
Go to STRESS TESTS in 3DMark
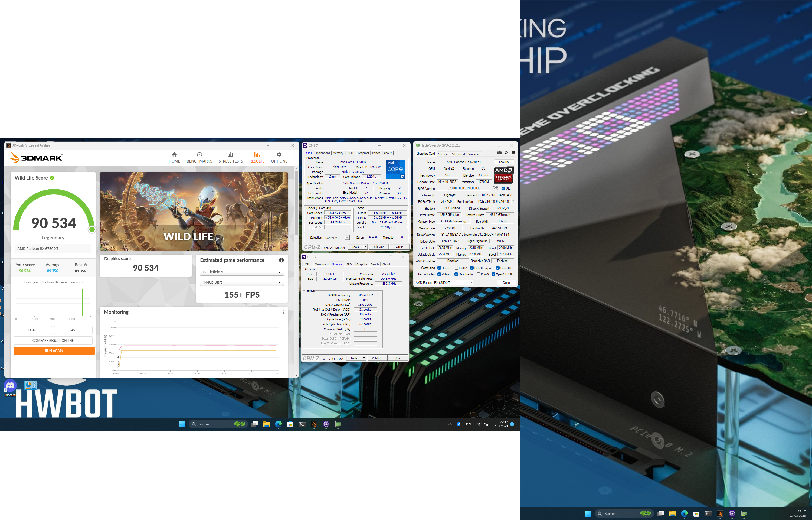coord(231,158)
